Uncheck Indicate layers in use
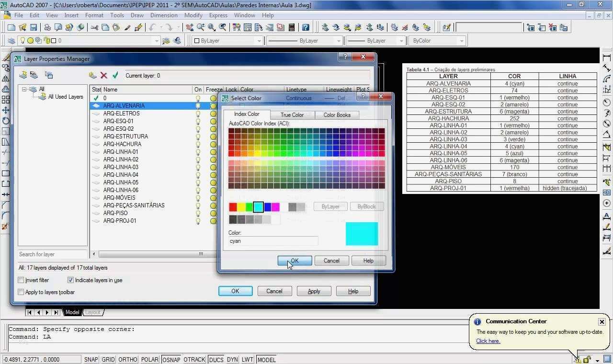The height and width of the screenshot is (364, 613). pos(70,280)
